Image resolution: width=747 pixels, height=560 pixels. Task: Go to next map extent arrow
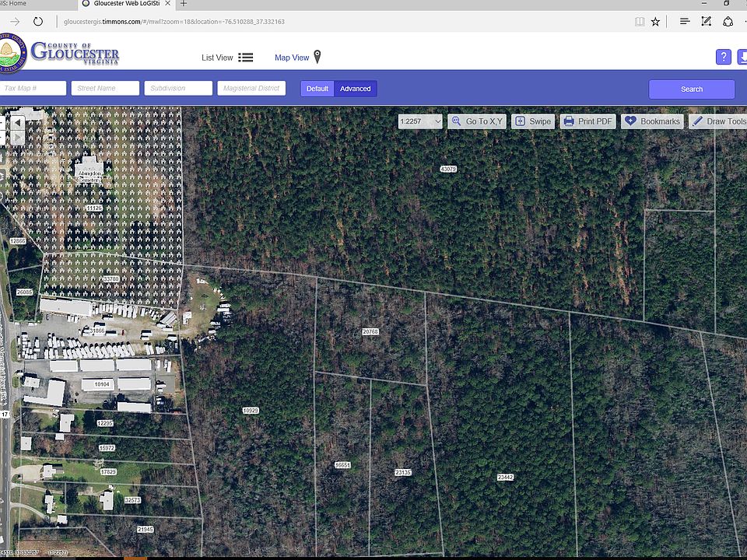click(x=17, y=138)
